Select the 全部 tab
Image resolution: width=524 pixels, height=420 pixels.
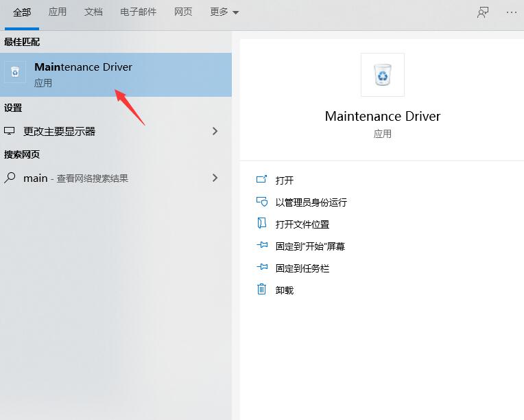point(22,12)
